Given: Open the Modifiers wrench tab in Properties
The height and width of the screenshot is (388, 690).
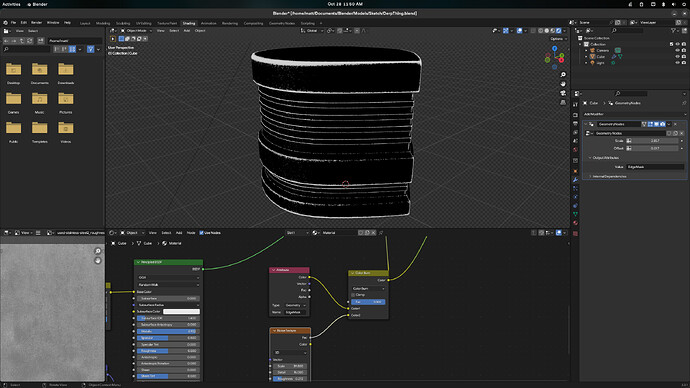Looking at the screenshot, I should pyautogui.click(x=575, y=180).
